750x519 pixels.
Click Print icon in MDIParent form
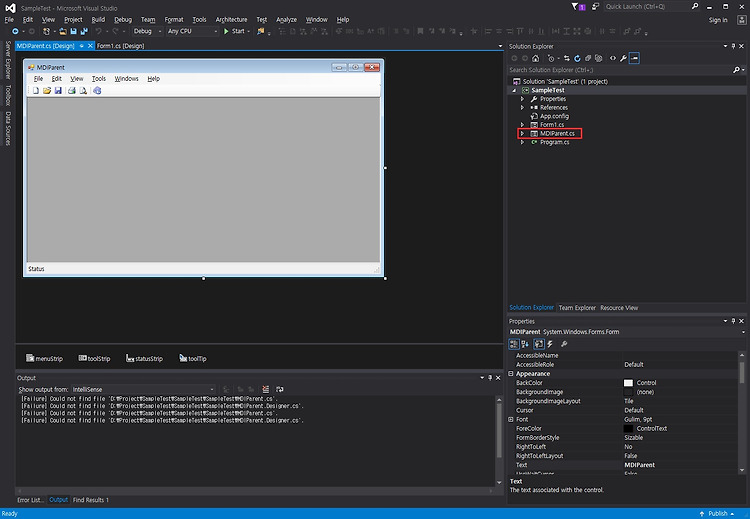[72, 90]
